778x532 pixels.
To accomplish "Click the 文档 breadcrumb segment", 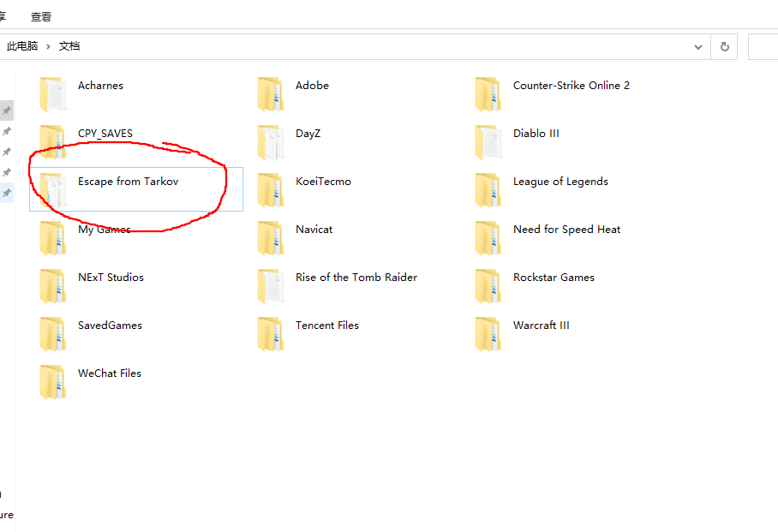I will (x=69, y=46).
